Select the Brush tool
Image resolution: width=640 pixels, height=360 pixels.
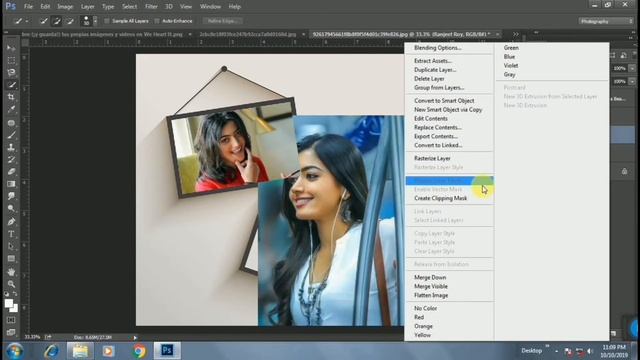tap(11, 135)
